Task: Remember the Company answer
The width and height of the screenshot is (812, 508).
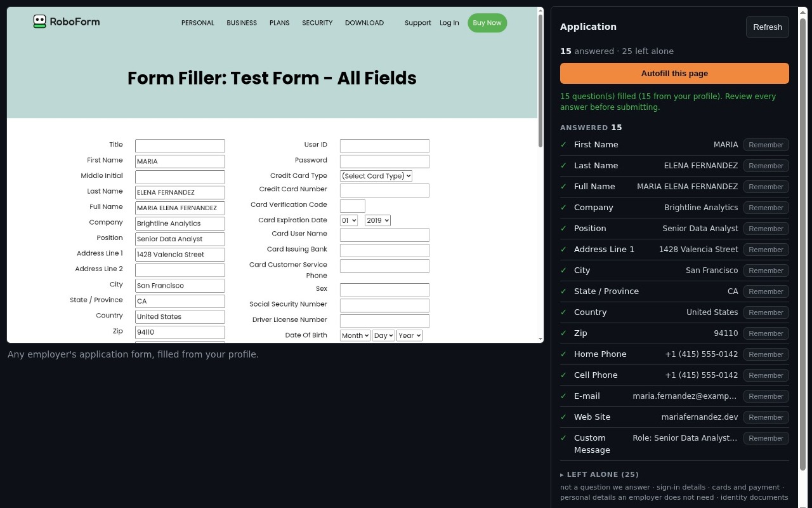Action: pyautogui.click(x=766, y=208)
